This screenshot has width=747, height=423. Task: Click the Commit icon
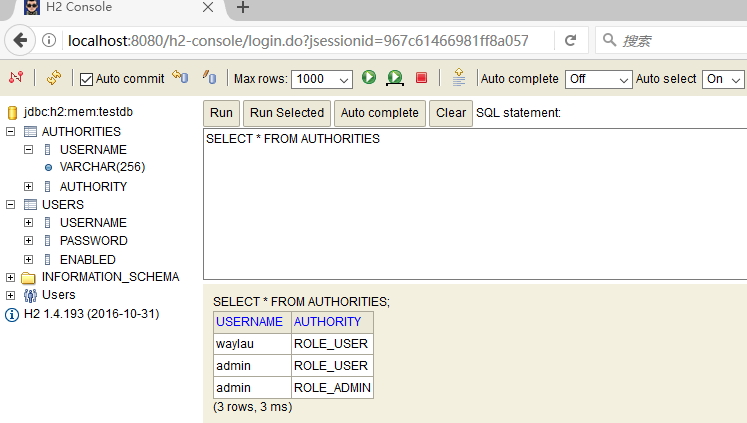pos(209,78)
